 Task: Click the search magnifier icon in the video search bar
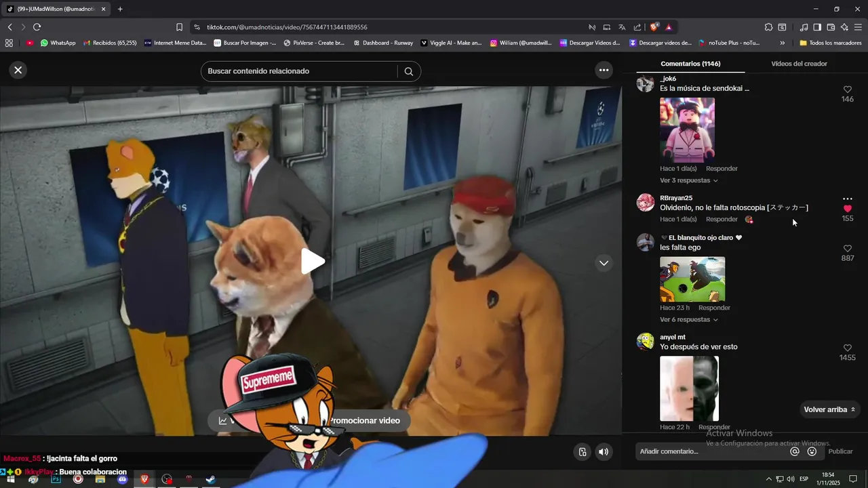click(409, 71)
